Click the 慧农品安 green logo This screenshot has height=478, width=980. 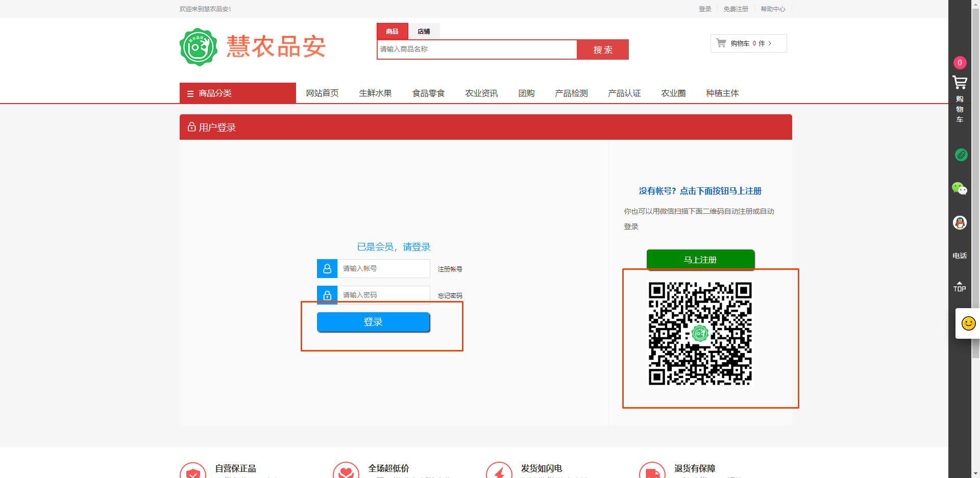pyautogui.click(x=199, y=47)
